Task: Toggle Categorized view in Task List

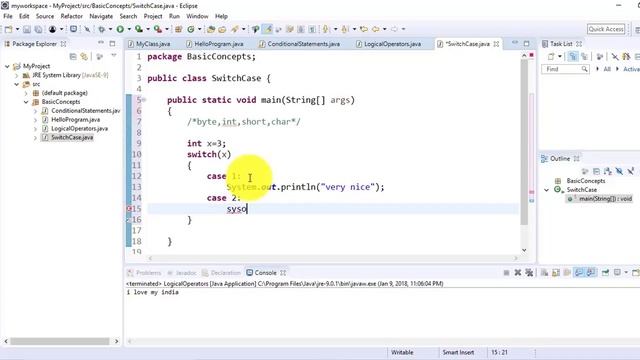Action: click(x=573, y=57)
